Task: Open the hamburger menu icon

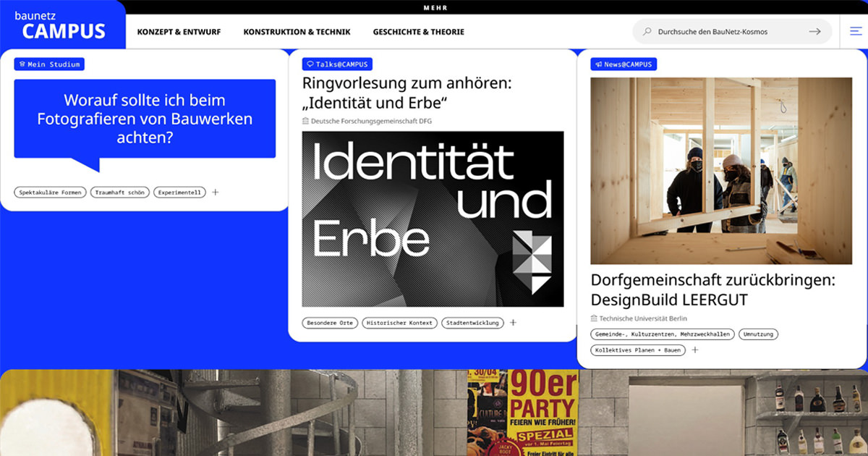Action: pyautogui.click(x=855, y=32)
